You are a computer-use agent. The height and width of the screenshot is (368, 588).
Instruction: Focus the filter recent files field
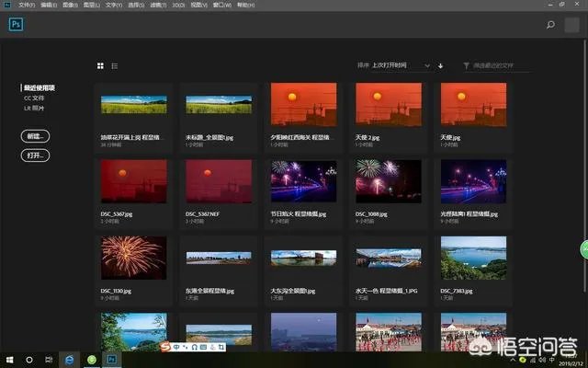click(x=502, y=65)
